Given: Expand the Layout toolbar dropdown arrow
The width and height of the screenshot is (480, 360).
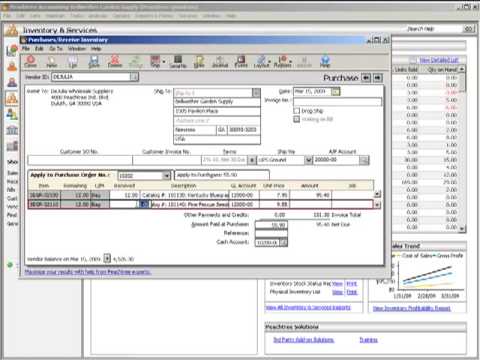Looking at the screenshot, I should 270,62.
